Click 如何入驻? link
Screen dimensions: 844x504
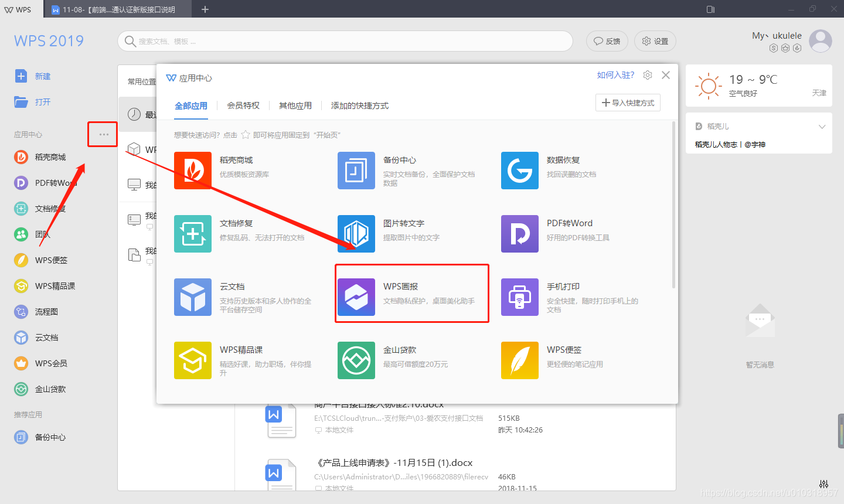(615, 75)
